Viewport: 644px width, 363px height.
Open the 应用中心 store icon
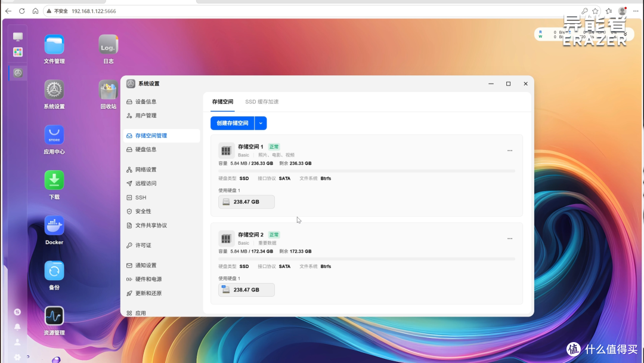[54, 136]
